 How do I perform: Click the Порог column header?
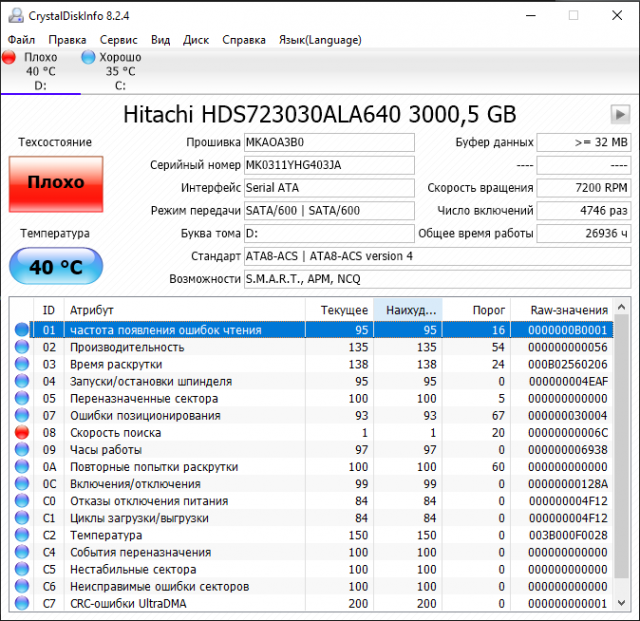pyautogui.click(x=476, y=310)
